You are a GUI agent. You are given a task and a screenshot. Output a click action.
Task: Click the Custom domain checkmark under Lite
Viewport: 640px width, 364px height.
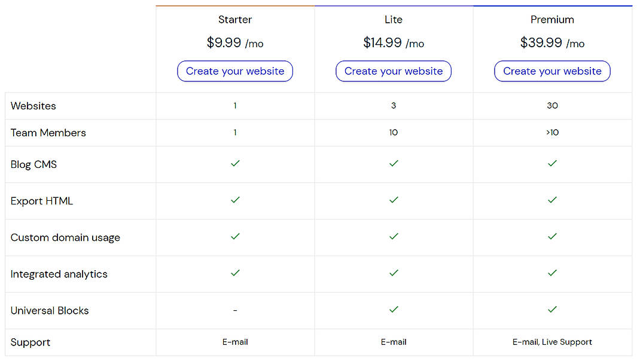click(394, 236)
